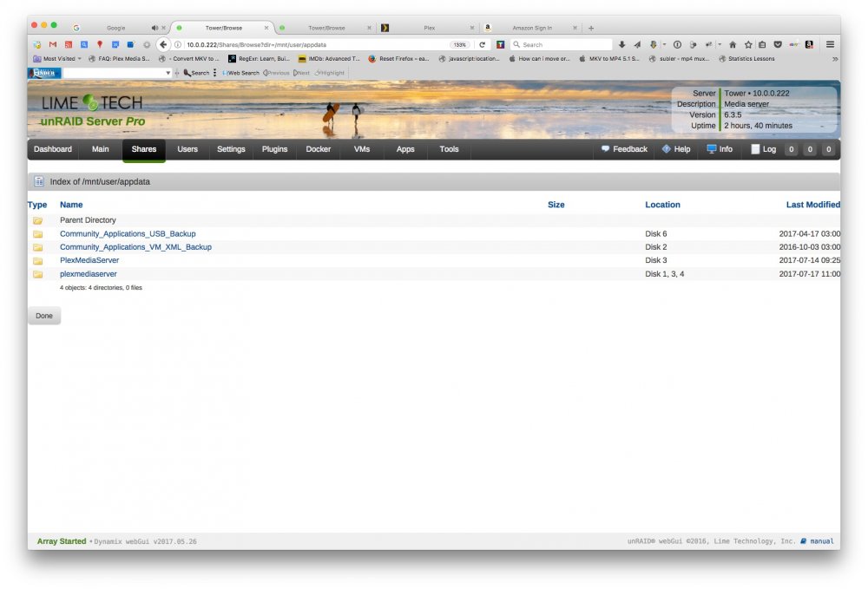Open the Tools tab

(449, 149)
